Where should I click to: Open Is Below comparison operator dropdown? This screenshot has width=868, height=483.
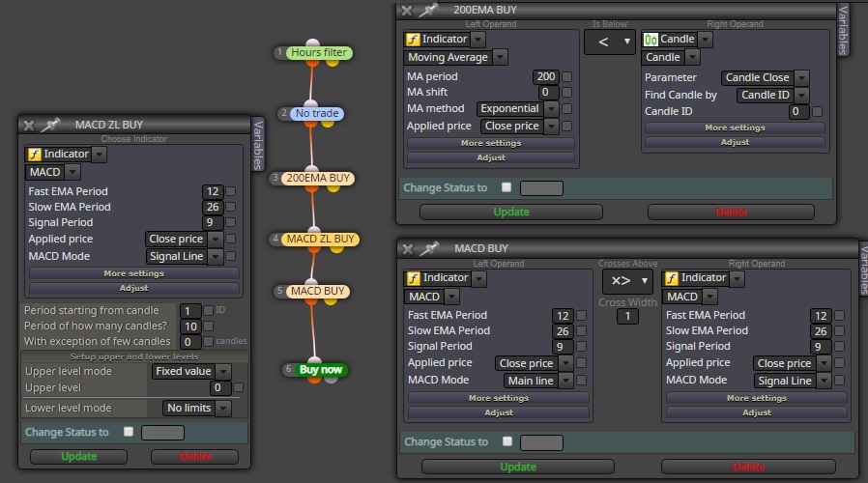[609, 42]
